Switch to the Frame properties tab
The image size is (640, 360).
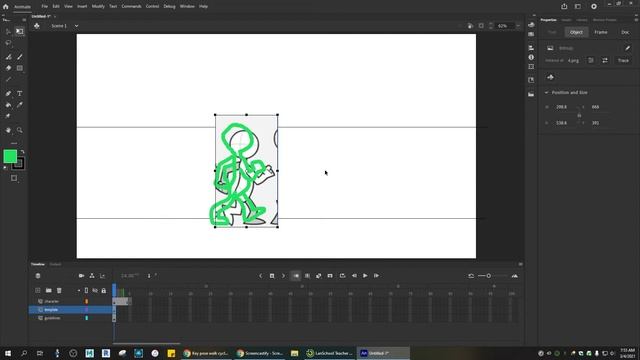(601, 32)
